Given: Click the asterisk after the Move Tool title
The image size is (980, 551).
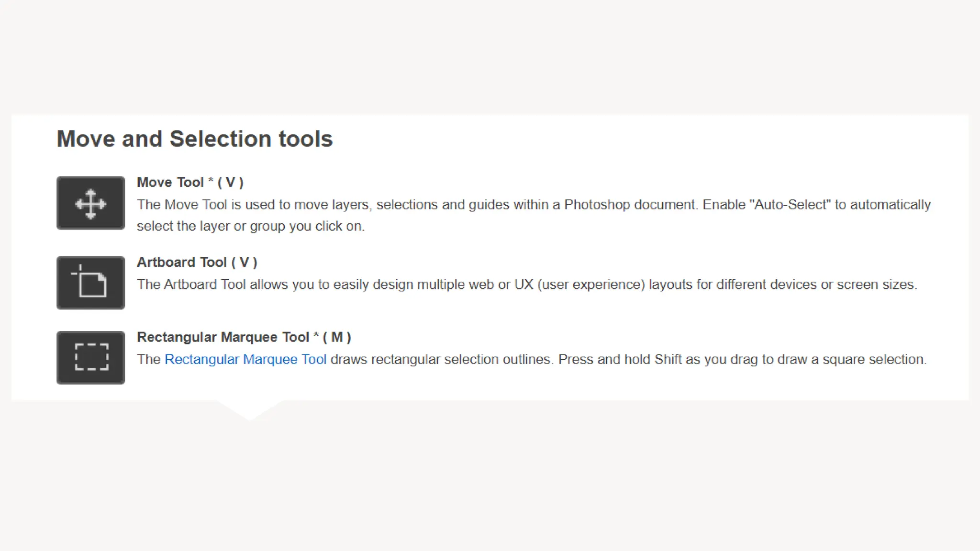Looking at the screenshot, I should point(211,181).
